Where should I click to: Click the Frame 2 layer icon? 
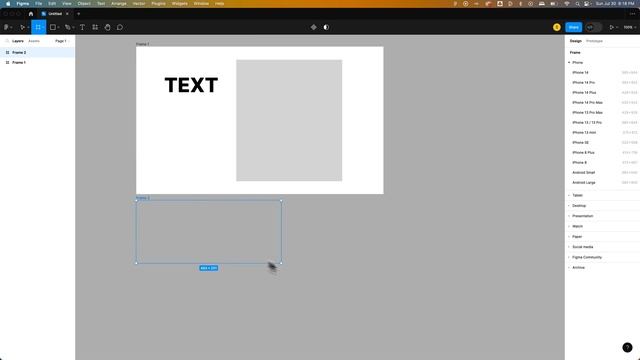point(7,53)
